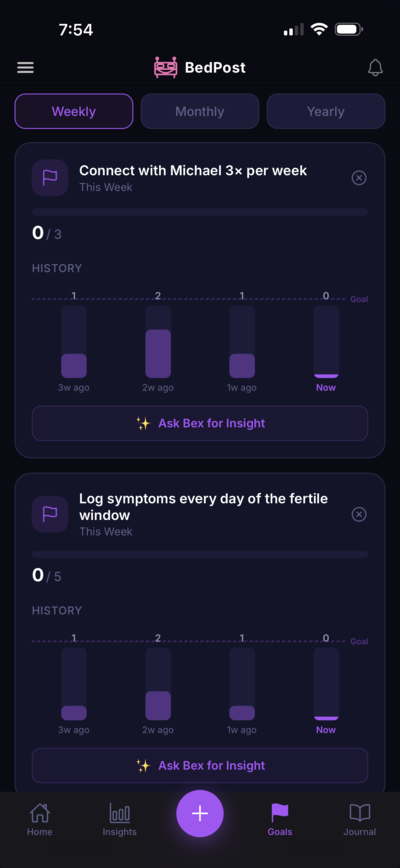Select the 2w ago bar in first history
This screenshot has width=400, height=868.
click(x=158, y=342)
